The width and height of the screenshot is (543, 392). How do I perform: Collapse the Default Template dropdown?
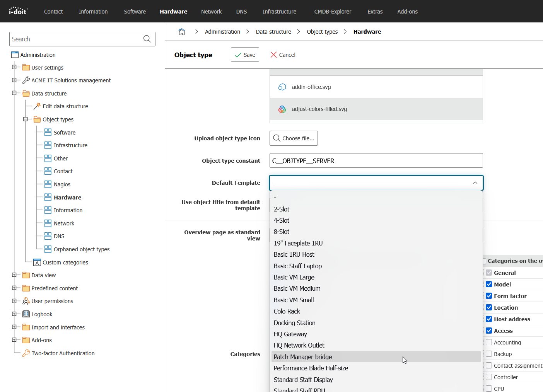pyautogui.click(x=475, y=183)
